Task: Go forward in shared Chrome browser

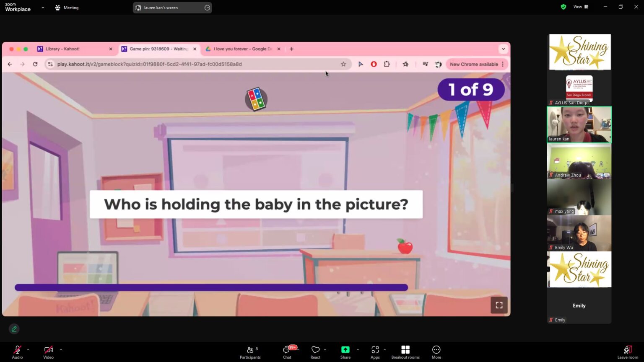Action: 22,64
